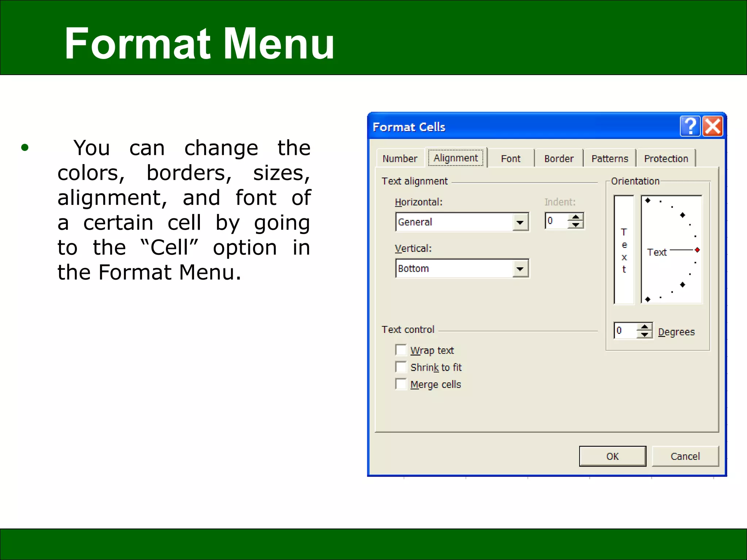Increase Indent with the up spinner arrow
Image resolution: width=747 pixels, height=560 pixels.
pyautogui.click(x=576, y=217)
